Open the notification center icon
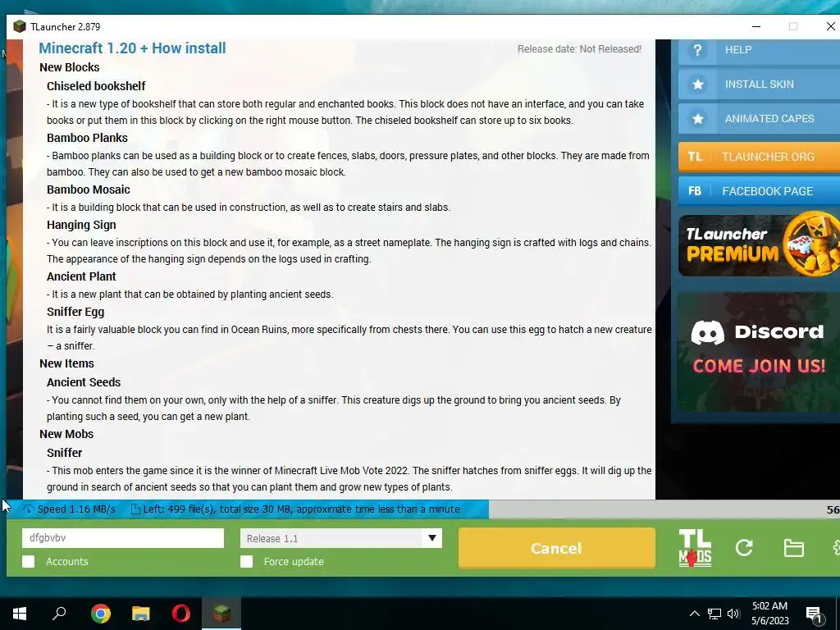The width and height of the screenshot is (840, 630). pyautogui.click(x=815, y=614)
